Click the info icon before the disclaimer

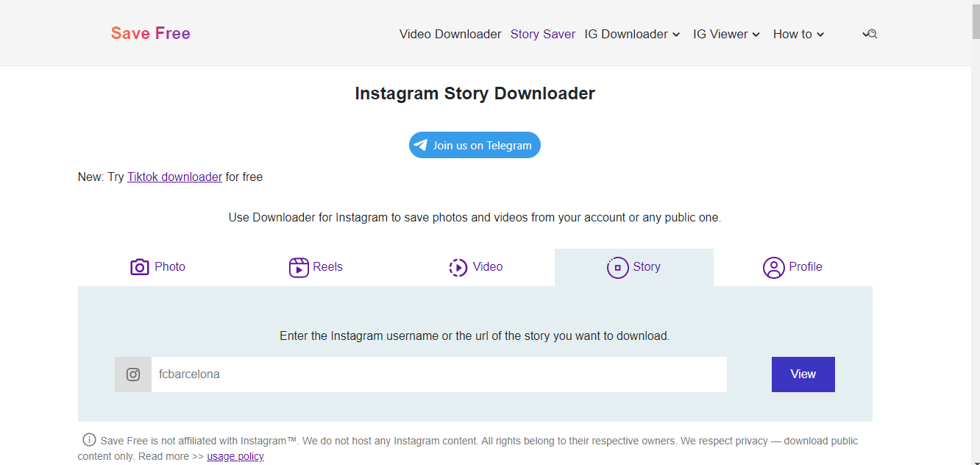(90, 440)
